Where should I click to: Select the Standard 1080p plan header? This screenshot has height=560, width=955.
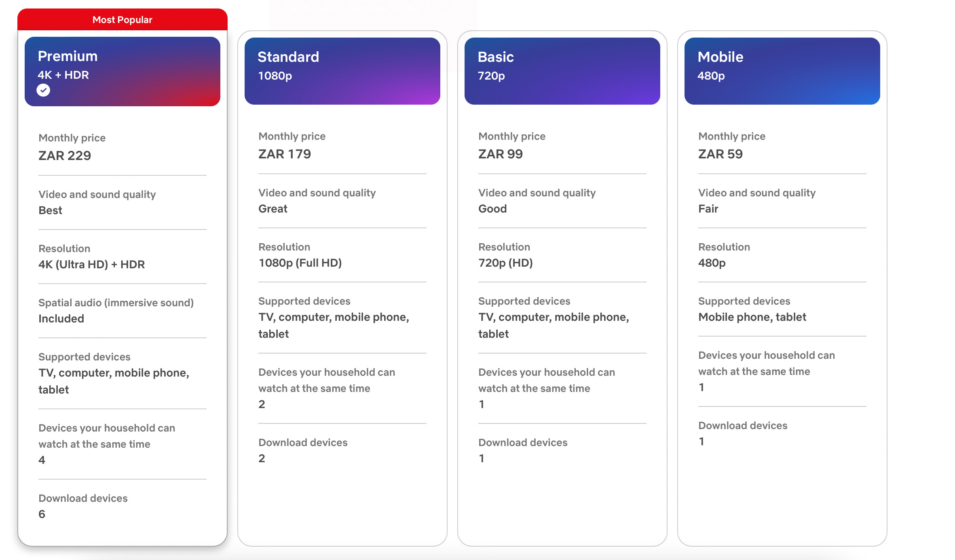[x=342, y=71]
